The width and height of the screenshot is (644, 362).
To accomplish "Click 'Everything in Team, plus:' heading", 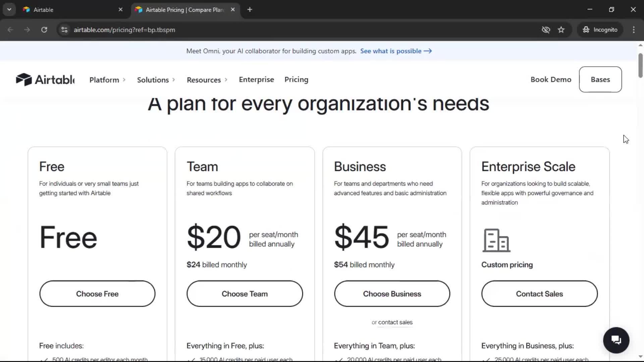I will pyautogui.click(x=374, y=346).
